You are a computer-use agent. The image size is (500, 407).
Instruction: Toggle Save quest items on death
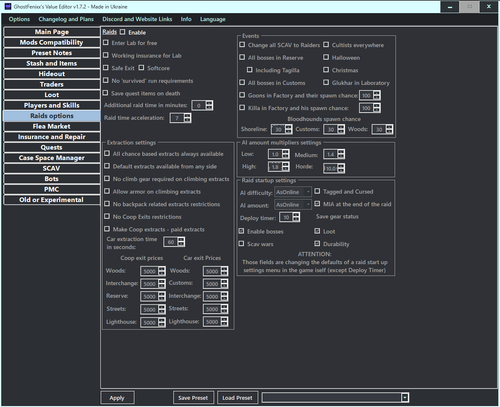(106, 93)
